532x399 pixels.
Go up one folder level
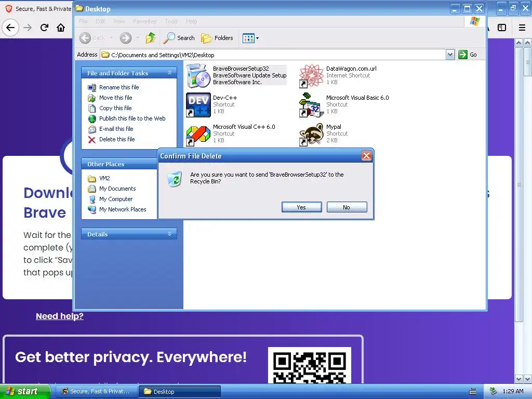151,38
